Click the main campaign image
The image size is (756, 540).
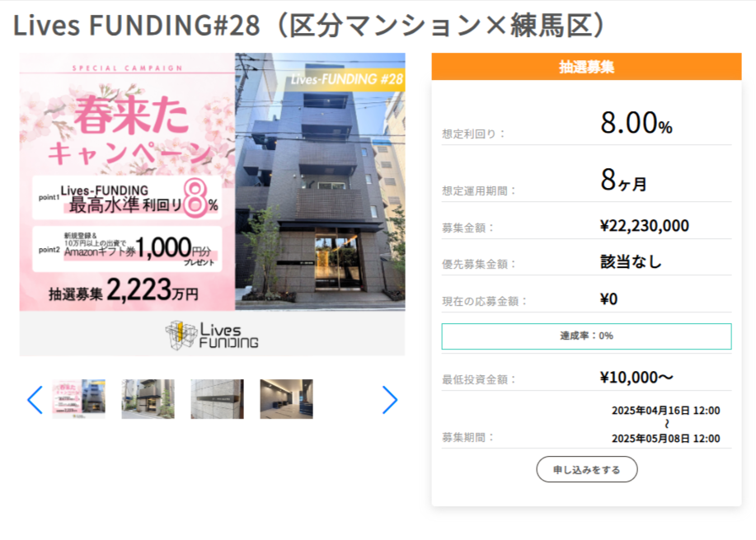coord(212,204)
